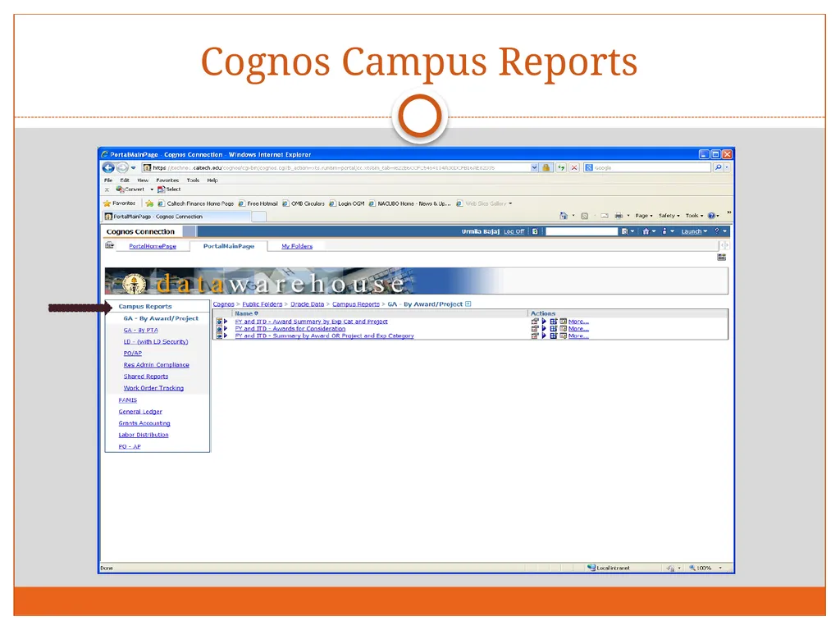Open the address bar URL history dropdown

point(534,167)
